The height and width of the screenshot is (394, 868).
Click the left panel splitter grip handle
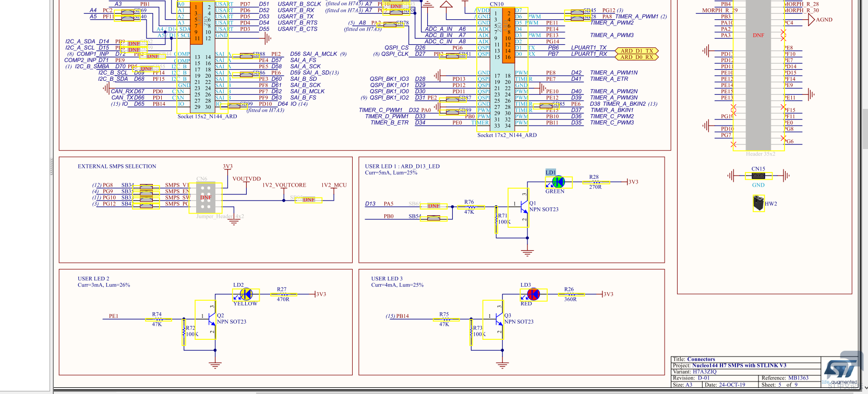(51, 167)
